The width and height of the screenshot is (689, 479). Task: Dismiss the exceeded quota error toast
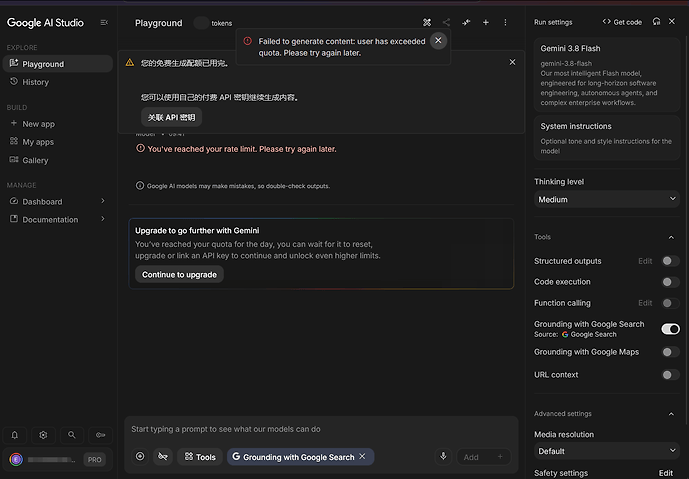coord(438,40)
